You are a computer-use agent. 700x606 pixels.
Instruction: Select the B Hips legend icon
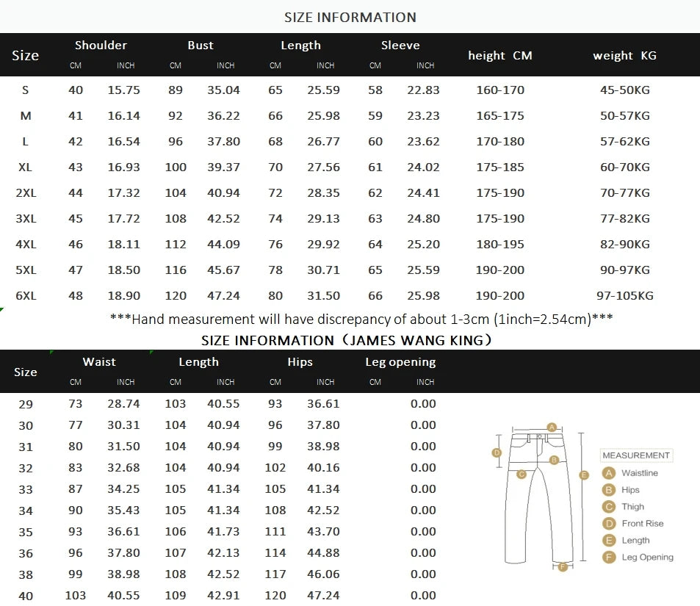tap(607, 489)
